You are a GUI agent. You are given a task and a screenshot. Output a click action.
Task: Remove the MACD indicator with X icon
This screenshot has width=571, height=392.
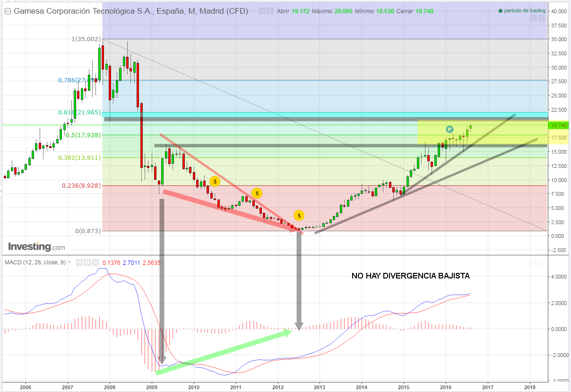click(95, 262)
